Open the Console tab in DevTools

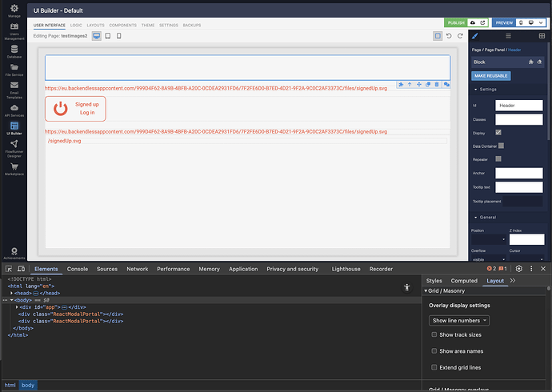click(78, 270)
